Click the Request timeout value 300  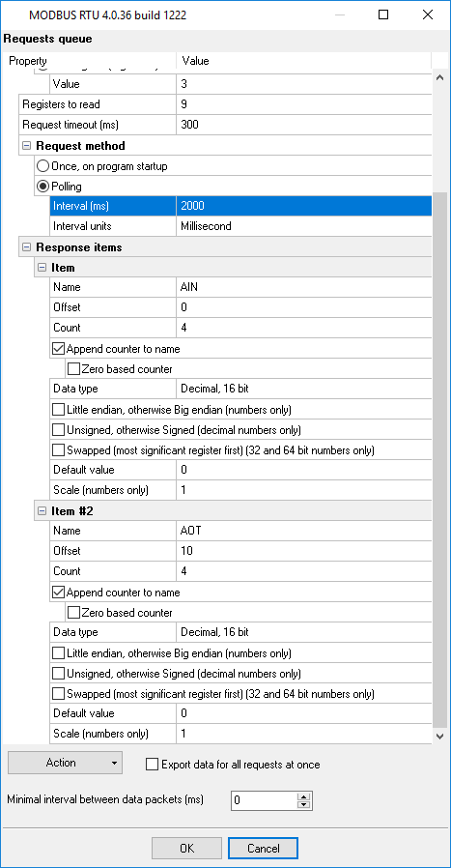[304, 125]
